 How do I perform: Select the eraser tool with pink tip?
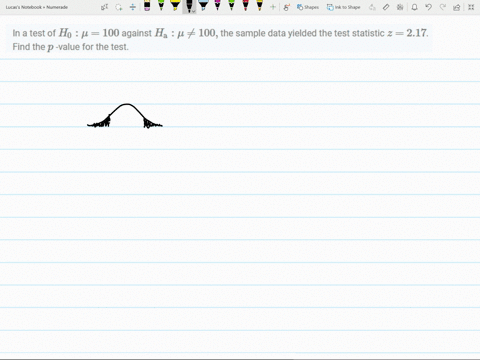pos(147,5)
